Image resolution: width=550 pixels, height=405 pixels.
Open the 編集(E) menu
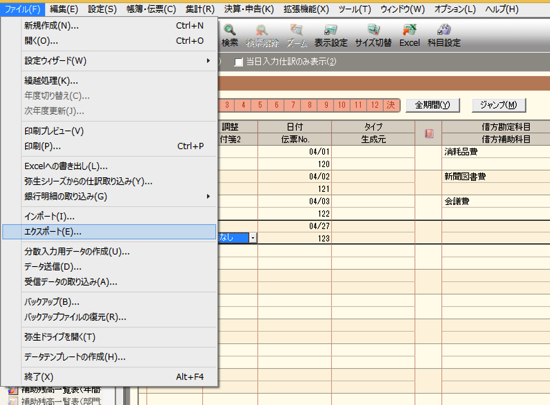[x=64, y=9]
